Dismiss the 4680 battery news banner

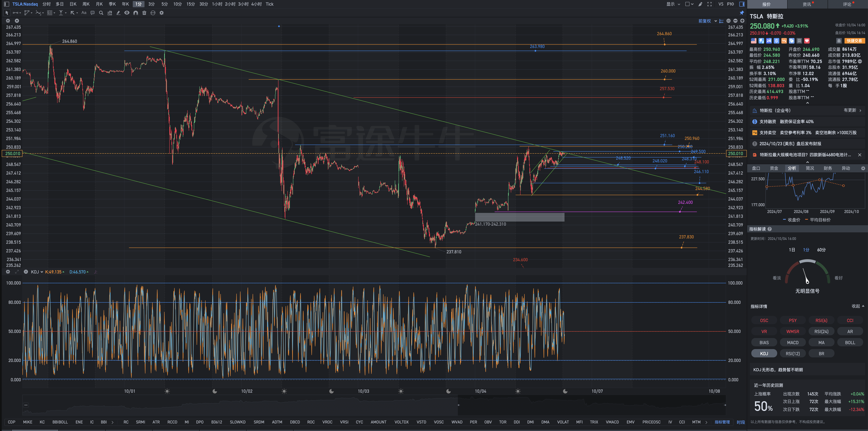tap(860, 155)
